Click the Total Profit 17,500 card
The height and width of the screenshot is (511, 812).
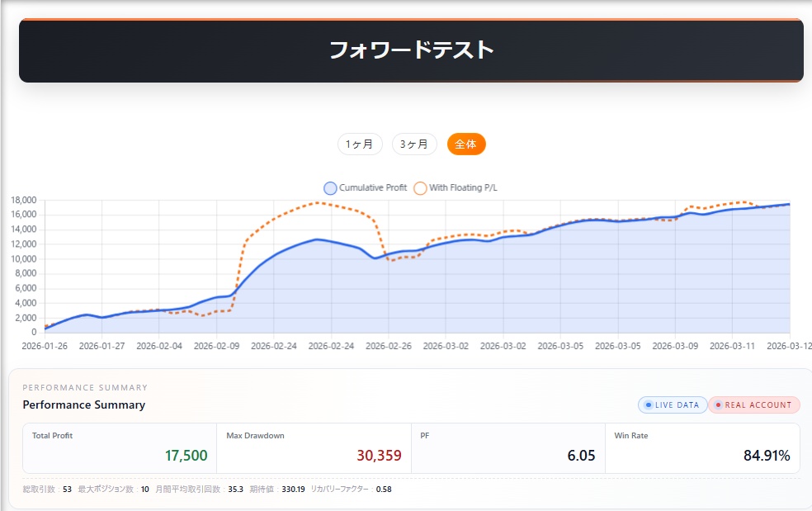(120, 448)
